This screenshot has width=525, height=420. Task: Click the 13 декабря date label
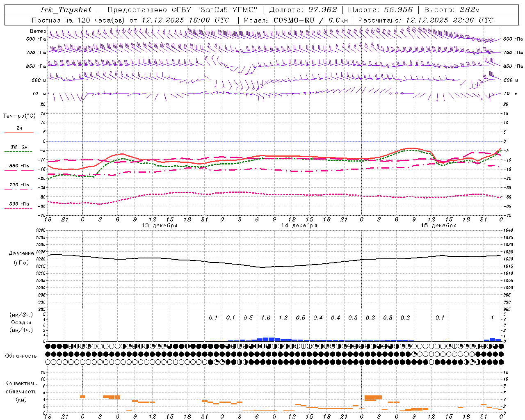click(x=160, y=226)
